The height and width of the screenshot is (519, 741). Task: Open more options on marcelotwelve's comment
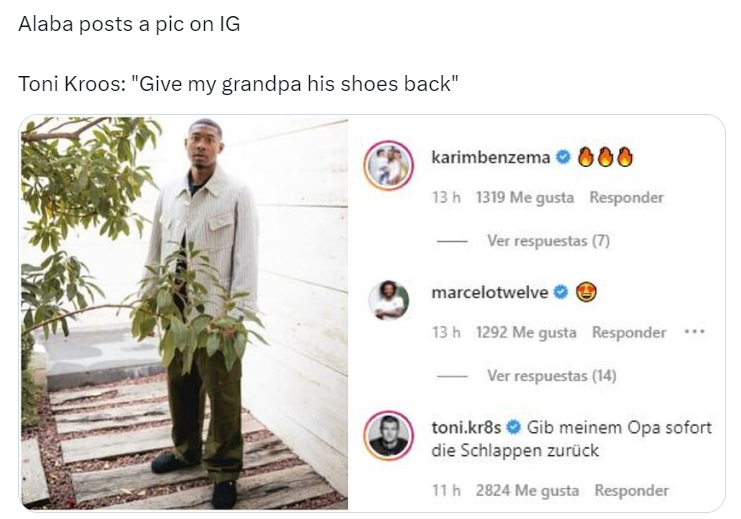(695, 332)
